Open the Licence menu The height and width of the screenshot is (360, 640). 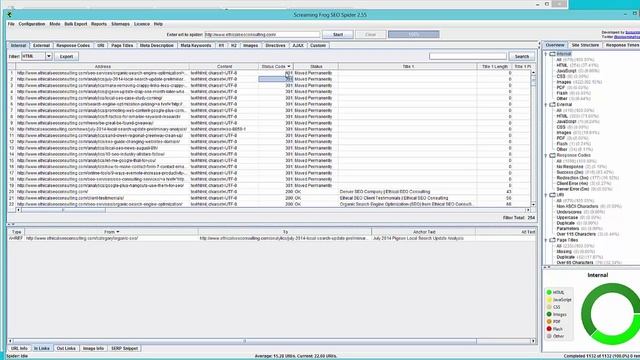coord(142,24)
